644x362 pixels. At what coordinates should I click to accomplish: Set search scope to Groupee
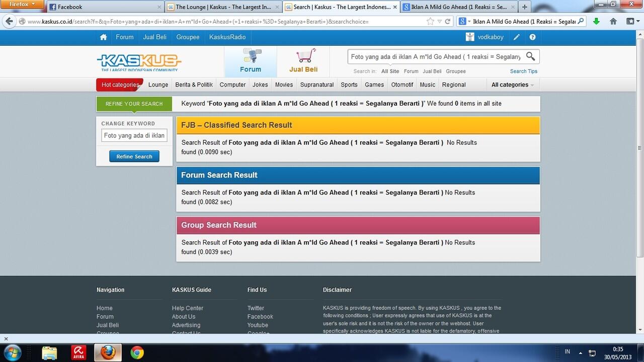click(x=456, y=71)
